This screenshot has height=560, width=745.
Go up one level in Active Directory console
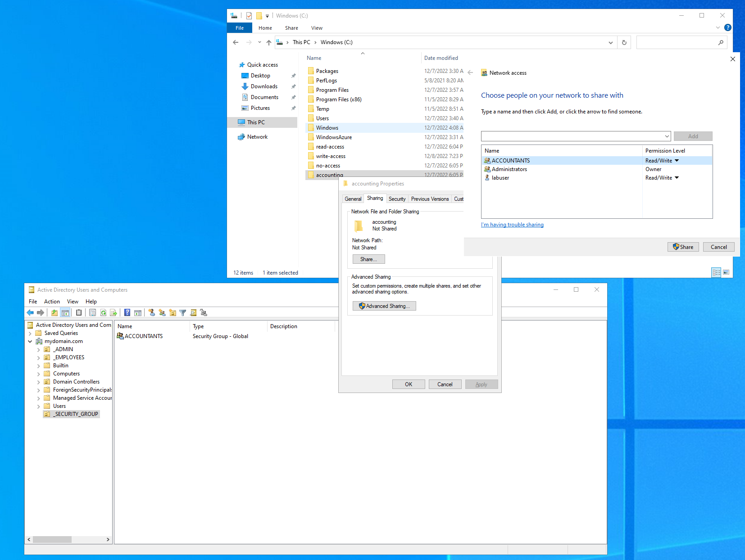(55, 312)
